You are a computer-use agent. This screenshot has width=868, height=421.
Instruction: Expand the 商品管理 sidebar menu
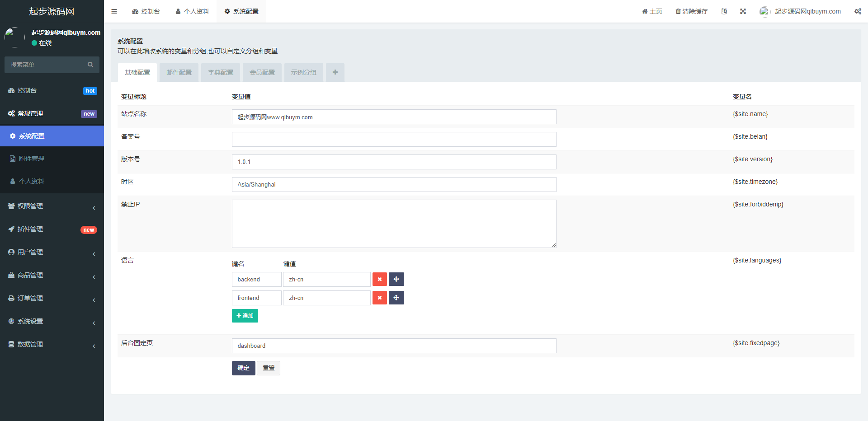52,275
